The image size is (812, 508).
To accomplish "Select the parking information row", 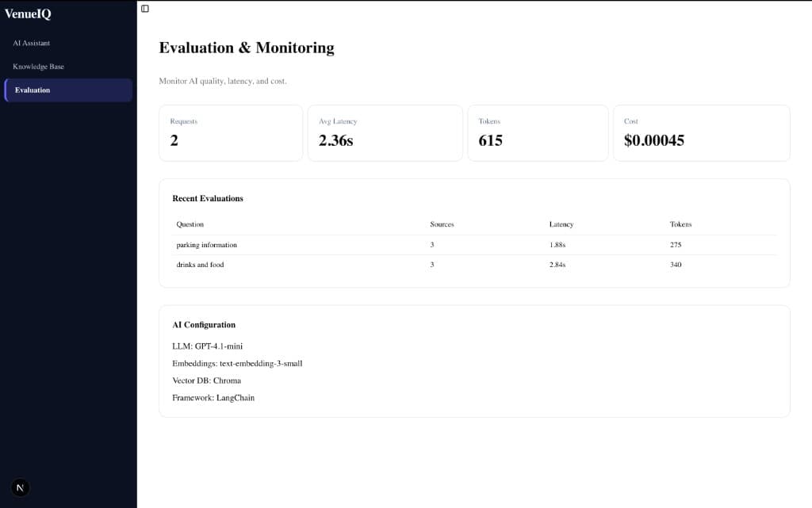I will point(474,245).
